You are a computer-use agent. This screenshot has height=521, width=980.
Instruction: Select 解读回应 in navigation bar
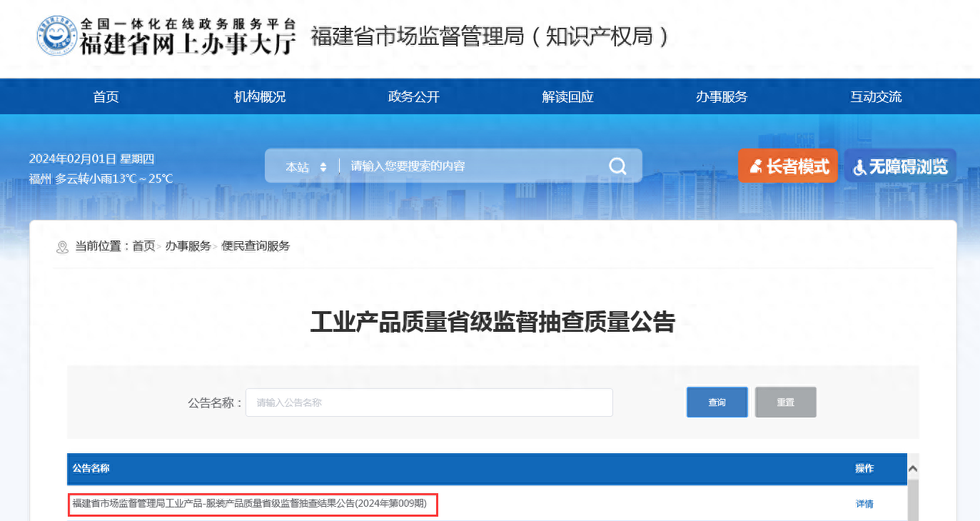pos(567,97)
